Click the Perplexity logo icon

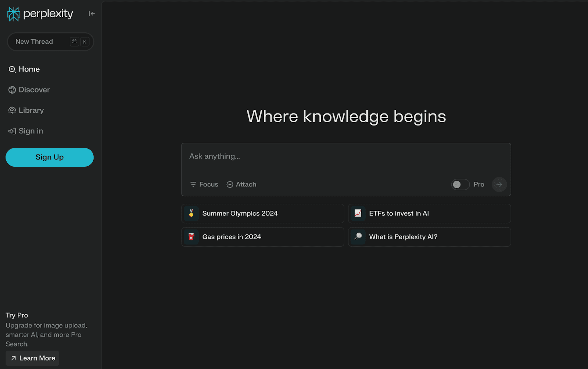tap(14, 14)
